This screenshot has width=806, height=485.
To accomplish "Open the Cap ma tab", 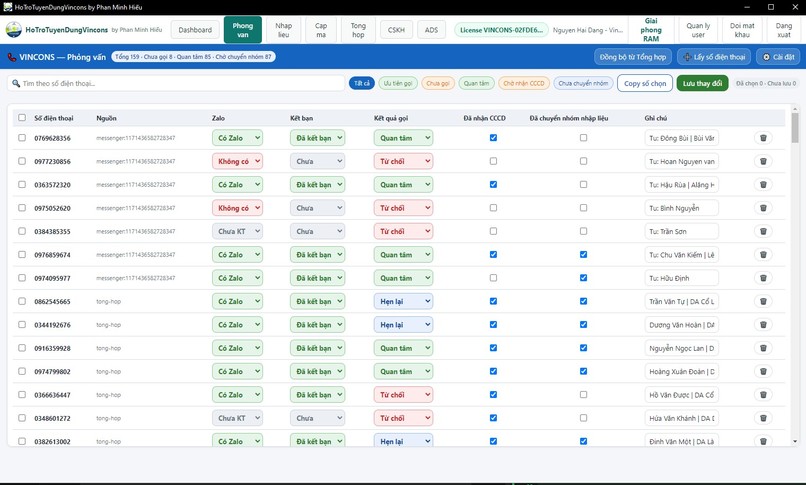I will point(321,30).
